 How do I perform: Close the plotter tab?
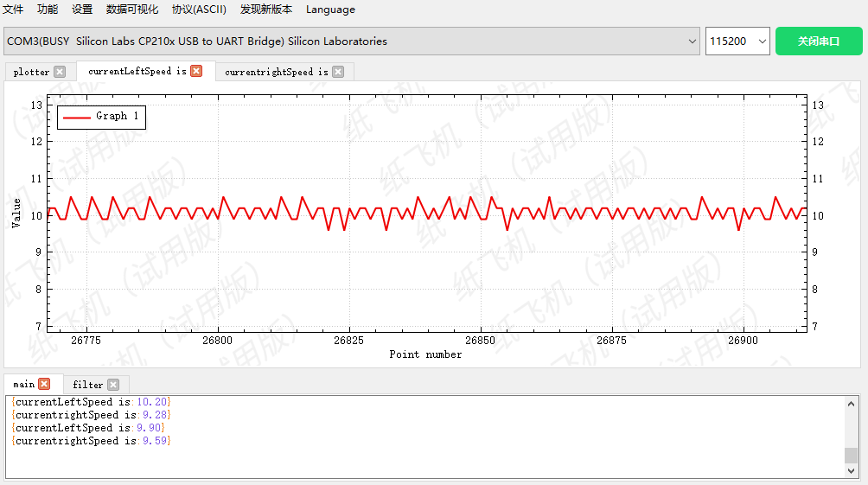[x=59, y=72]
